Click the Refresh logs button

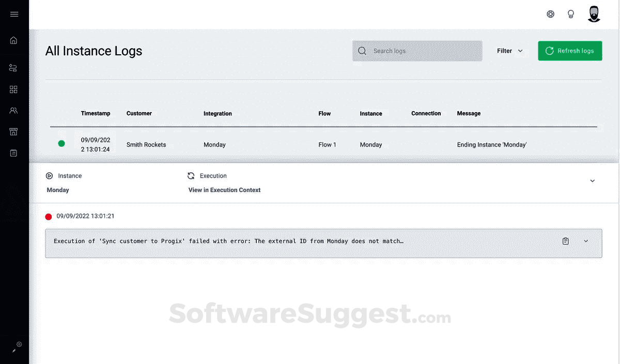(x=570, y=51)
